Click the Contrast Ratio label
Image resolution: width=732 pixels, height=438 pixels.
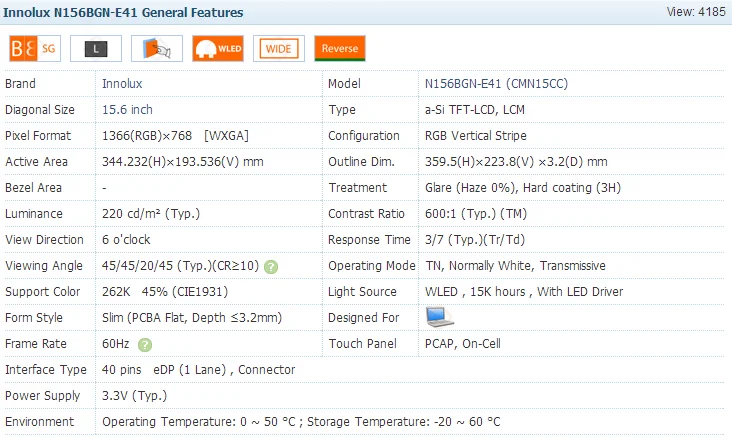(366, 213)
